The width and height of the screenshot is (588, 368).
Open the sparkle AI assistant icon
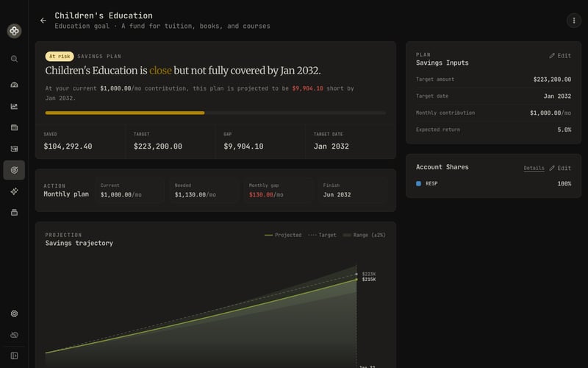[x=14, y=191]
